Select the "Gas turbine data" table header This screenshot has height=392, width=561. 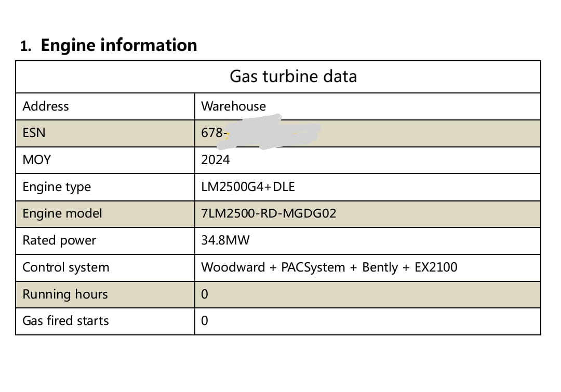tap(293, 77)
